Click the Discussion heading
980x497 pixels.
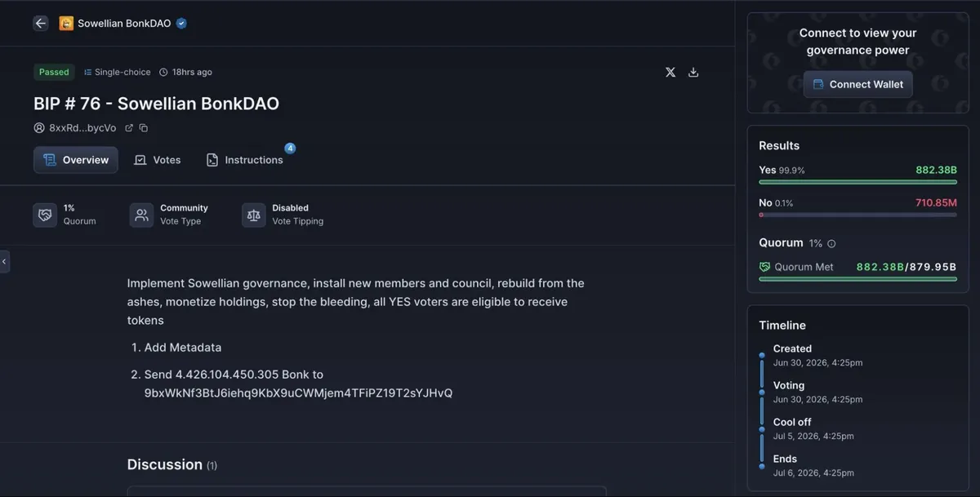165,464
